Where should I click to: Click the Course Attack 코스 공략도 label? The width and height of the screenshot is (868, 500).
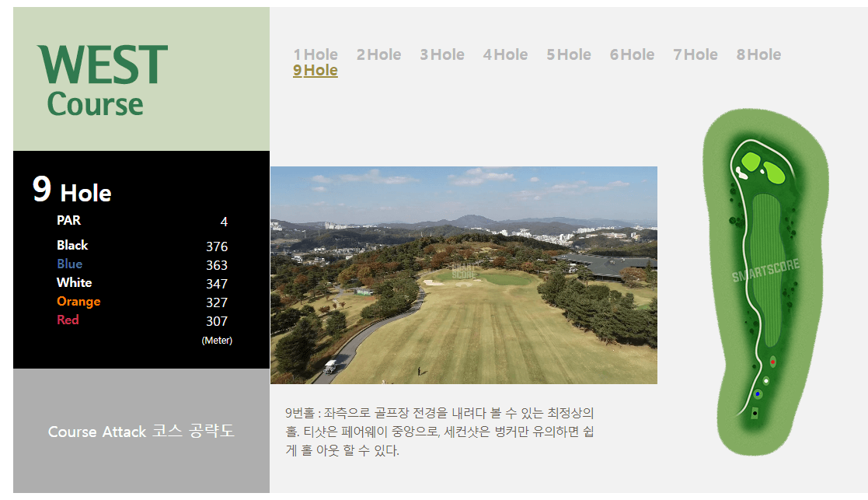point(140,432)
